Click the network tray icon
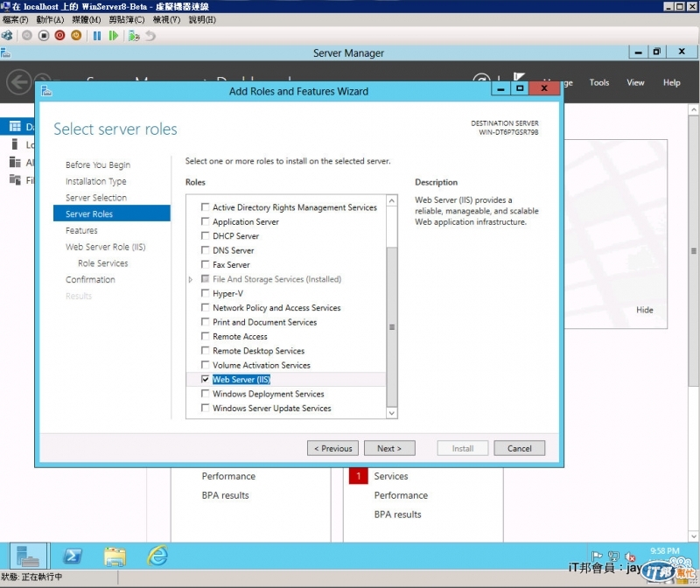 coord(614,556)
